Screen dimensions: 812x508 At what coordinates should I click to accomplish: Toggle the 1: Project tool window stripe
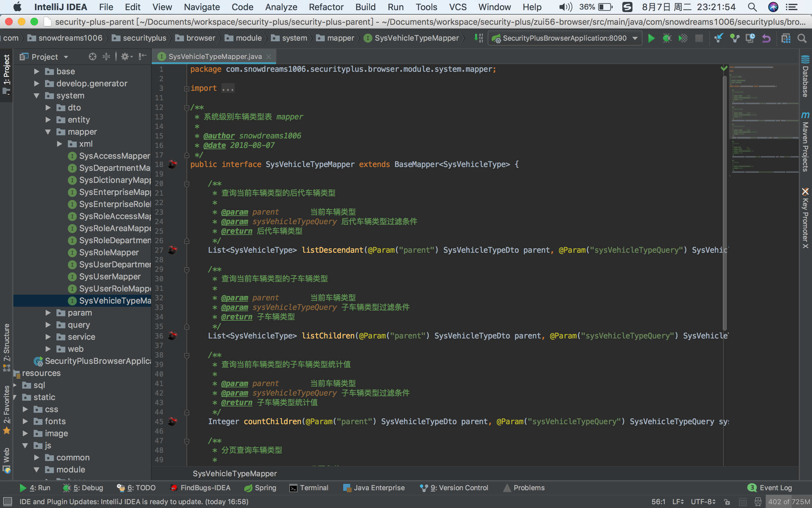click(6, 75)
